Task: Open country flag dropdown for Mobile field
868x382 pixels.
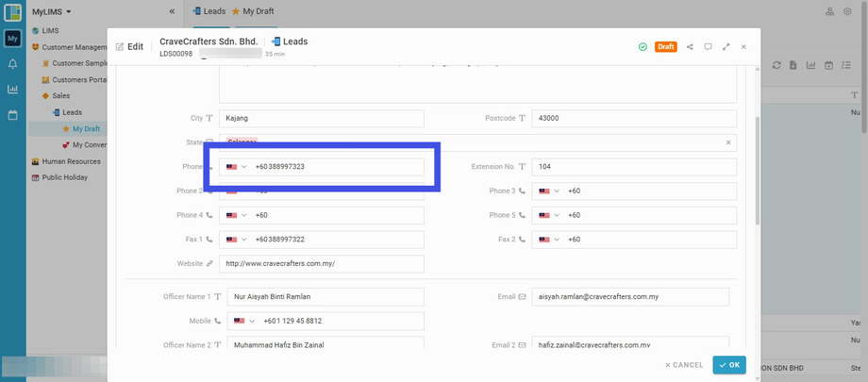Action: click(x=244, y=322)
